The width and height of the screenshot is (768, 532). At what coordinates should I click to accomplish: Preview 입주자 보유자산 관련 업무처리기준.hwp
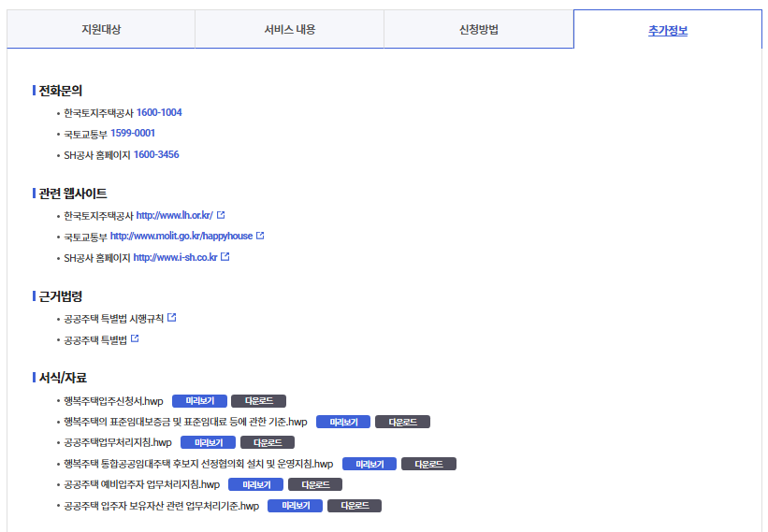tap(295, 506)
